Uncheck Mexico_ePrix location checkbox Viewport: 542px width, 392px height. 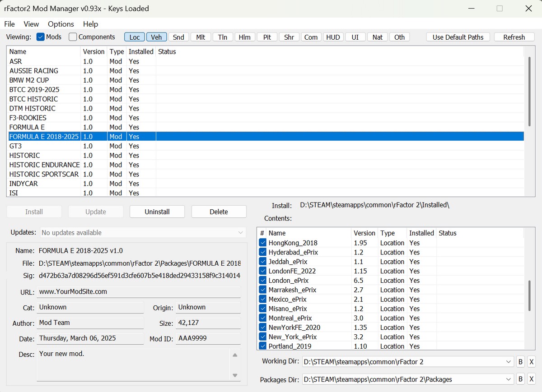point(263,299)
